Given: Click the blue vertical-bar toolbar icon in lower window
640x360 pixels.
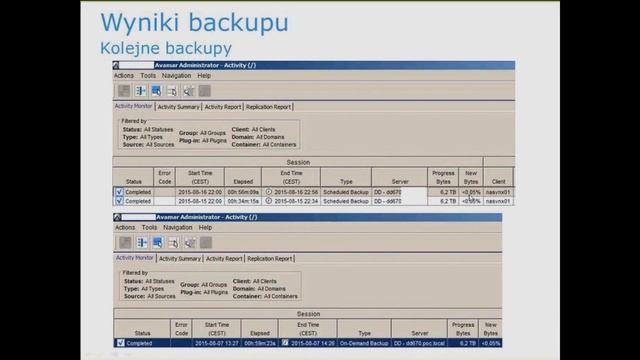Looking at the screenshot, I should point(142,242).
